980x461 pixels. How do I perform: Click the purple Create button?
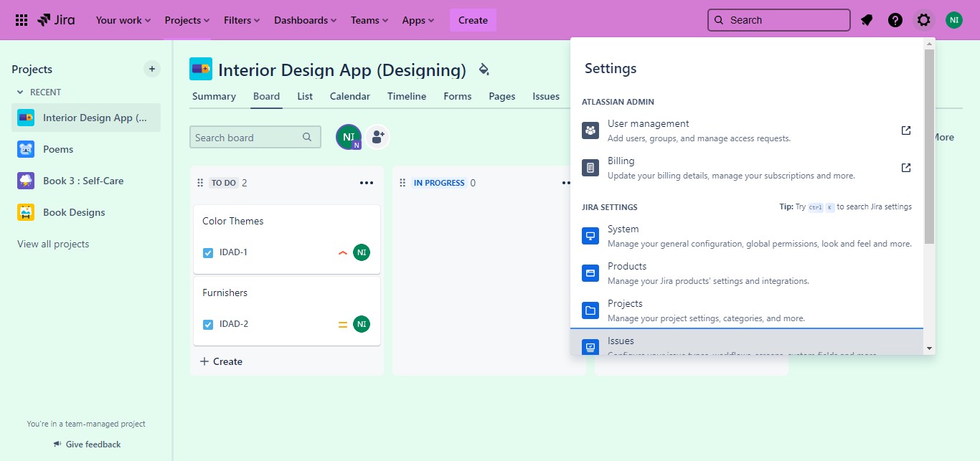[x=473, y=20]
